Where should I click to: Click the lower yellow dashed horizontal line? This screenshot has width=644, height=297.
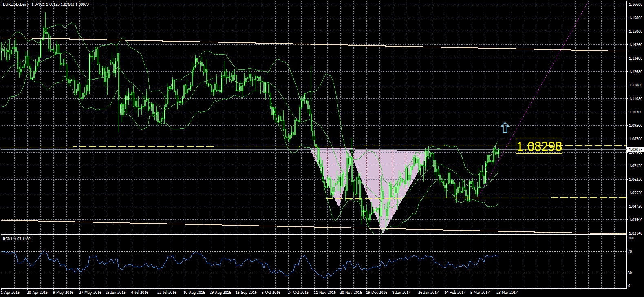pos(530,198)
